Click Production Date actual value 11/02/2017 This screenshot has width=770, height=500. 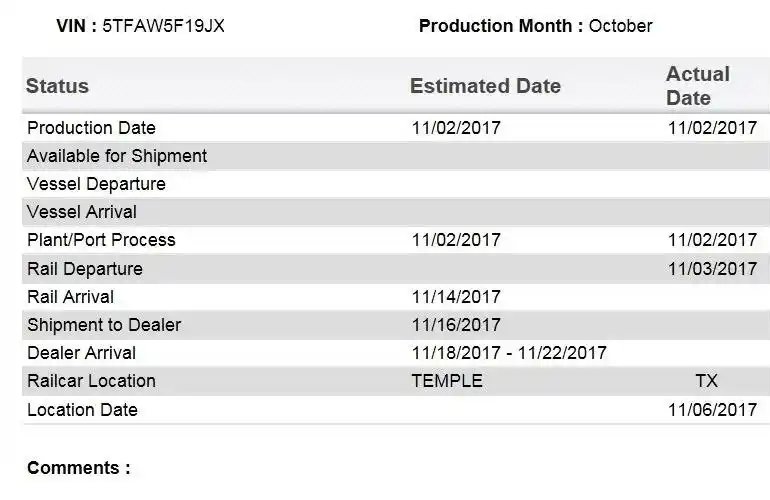712,128
